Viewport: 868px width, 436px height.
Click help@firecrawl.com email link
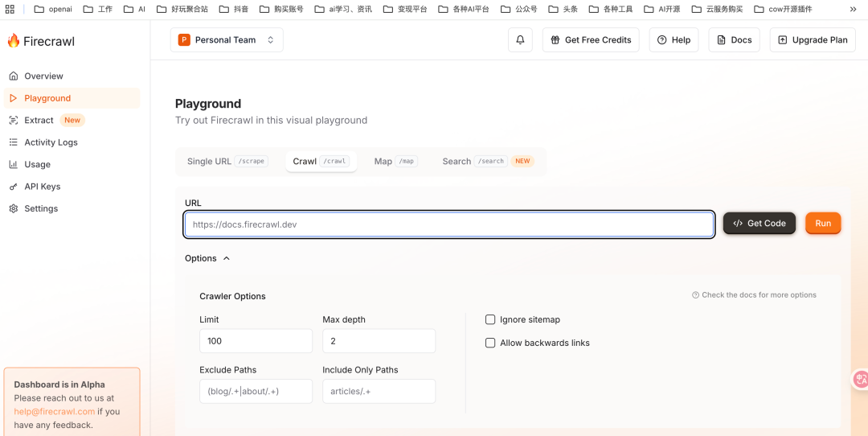[x=55, y=412]
